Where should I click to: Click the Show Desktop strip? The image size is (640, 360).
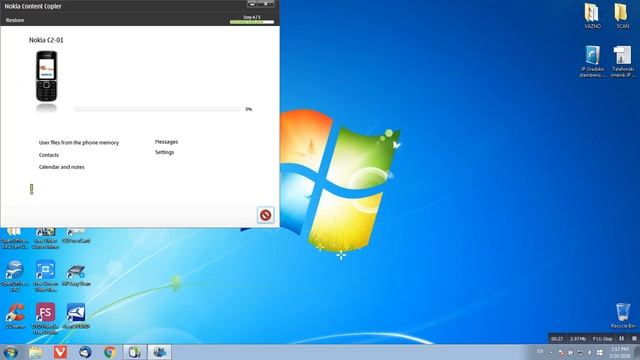pyautogui.click(x=637, y=352)
